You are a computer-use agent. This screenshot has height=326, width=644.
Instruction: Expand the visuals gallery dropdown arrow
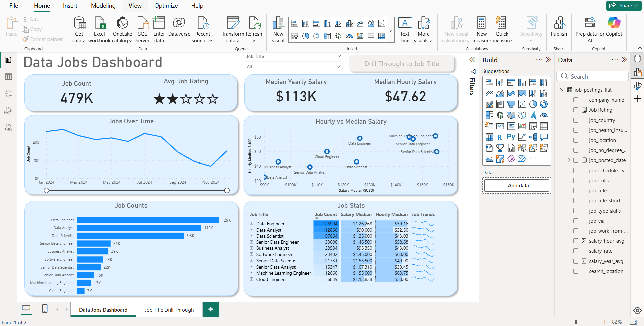(391, 31)
